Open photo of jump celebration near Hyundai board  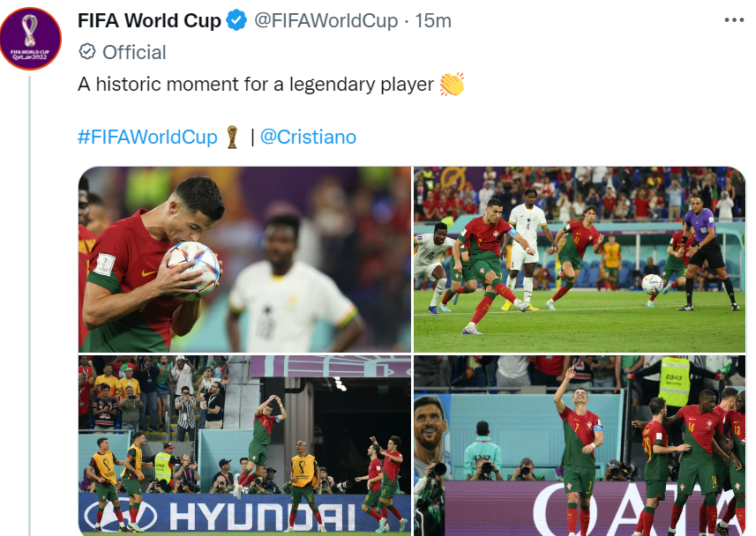tap(245, 445)
